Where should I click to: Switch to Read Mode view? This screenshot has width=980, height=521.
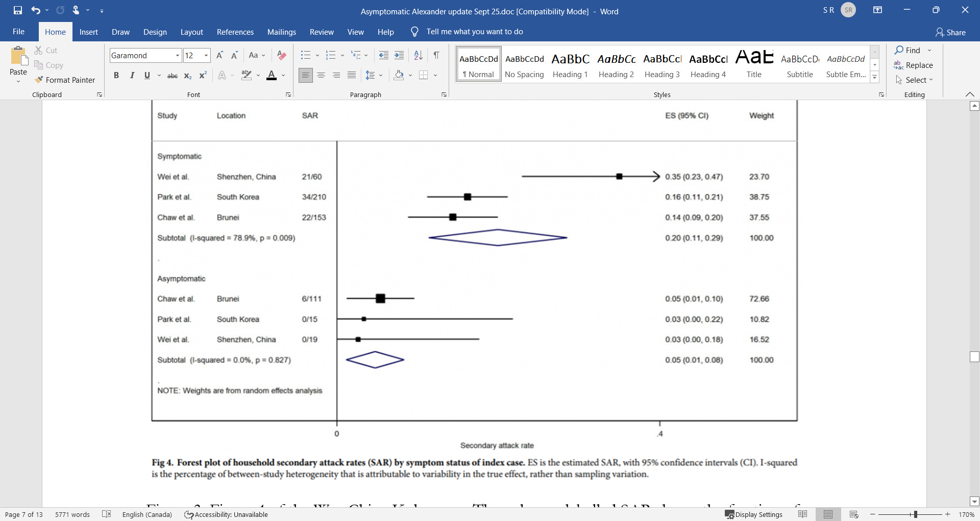click(803, 514)
